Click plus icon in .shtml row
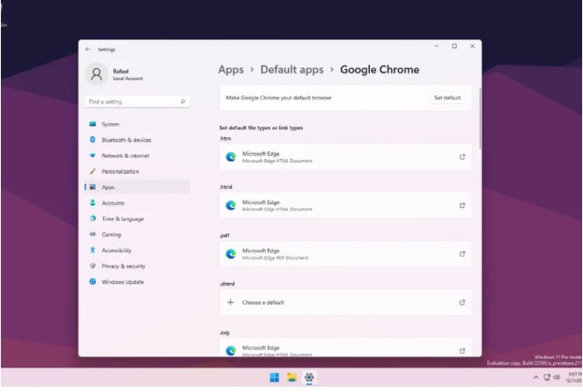Image resolution: width=583 pixels, height=392 pixels. [x=230, y=302]
